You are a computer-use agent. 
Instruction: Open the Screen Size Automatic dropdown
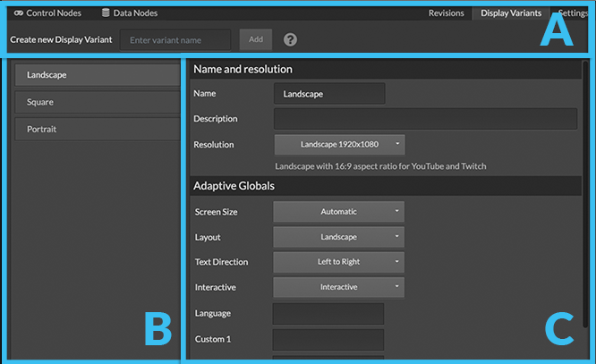(338, 212)
